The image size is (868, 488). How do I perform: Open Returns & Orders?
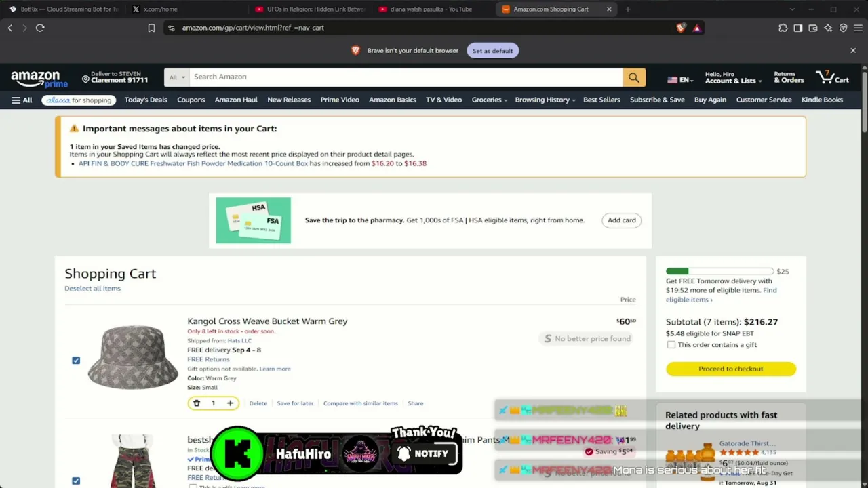(x=789, y=77)
